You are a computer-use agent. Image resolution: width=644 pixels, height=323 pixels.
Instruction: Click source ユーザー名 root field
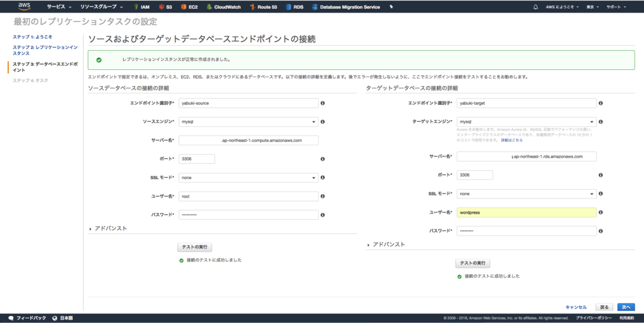pos(248,196)
